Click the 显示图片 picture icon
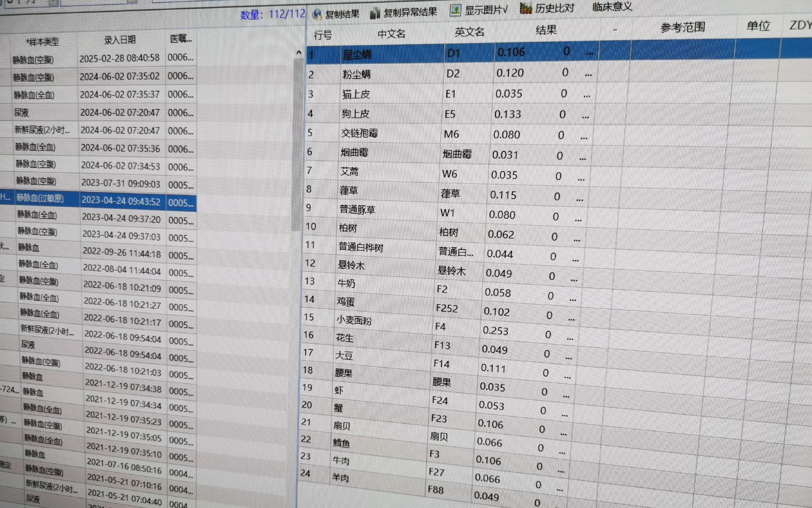Viewport: 812px width, 508px height. tap(455, 10)
